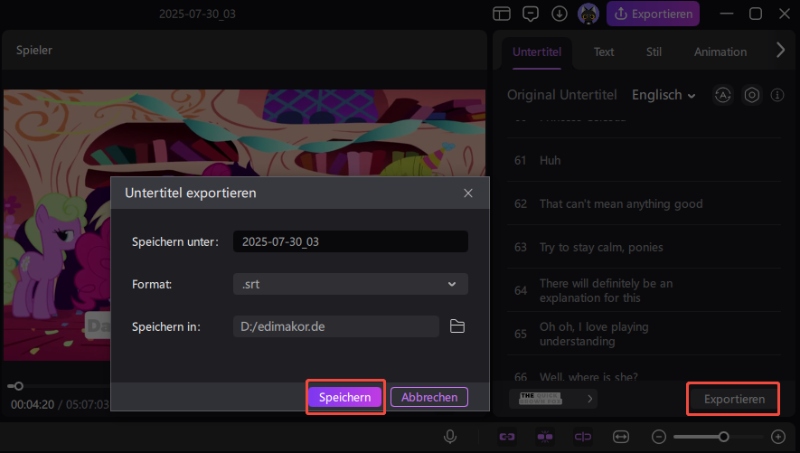This screenshot has height=453, width=800.
Task: Expand more tabs with right chevron
Action: tap(781, 50)
